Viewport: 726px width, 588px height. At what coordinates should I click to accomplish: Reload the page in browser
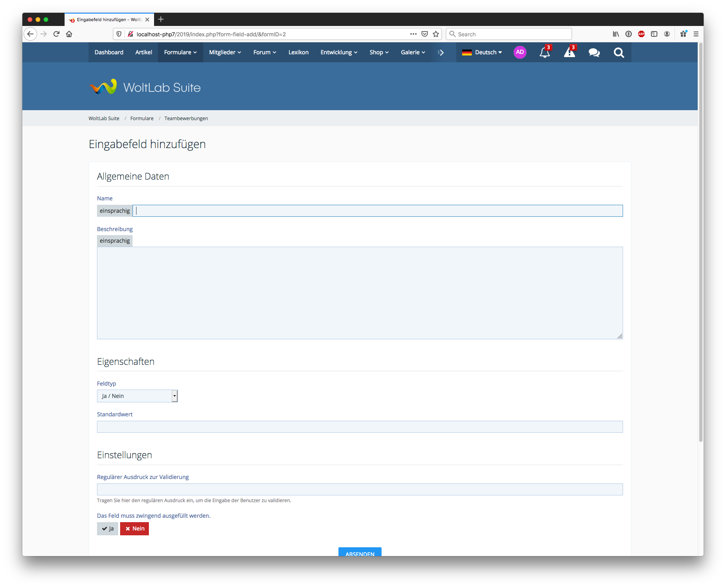pos(56,34)
